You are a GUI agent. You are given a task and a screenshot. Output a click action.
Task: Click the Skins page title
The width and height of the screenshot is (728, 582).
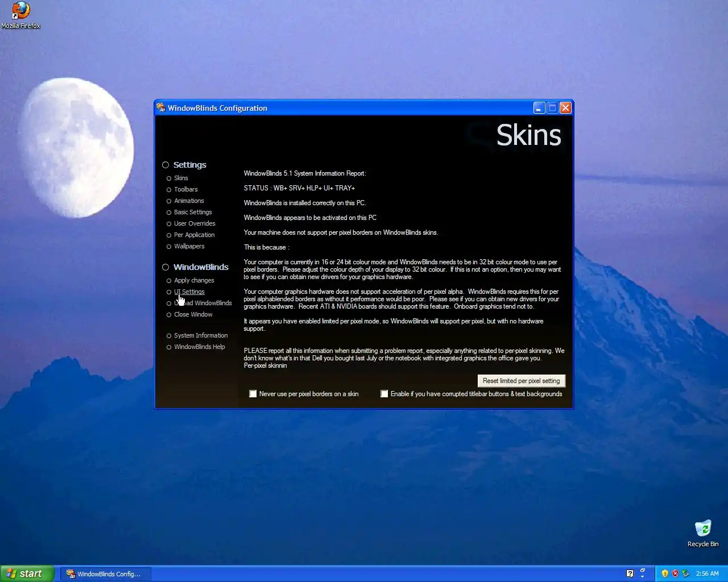[528, 135]
